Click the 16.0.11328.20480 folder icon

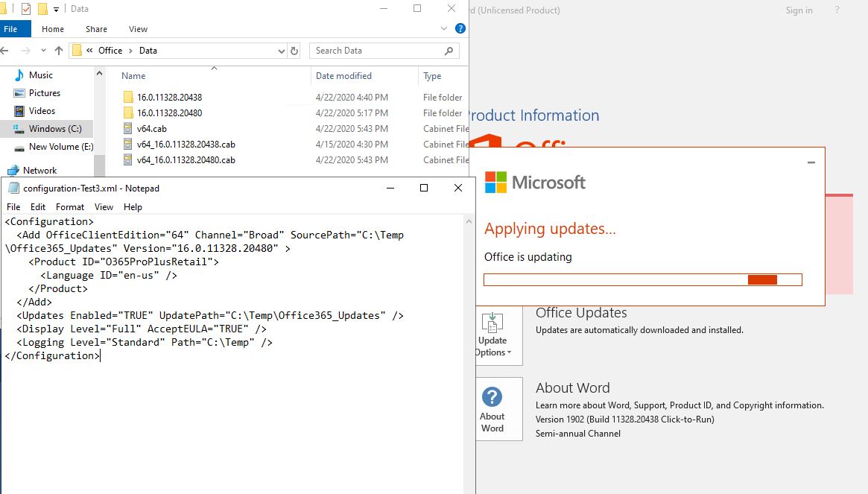[x=128, y=113]
